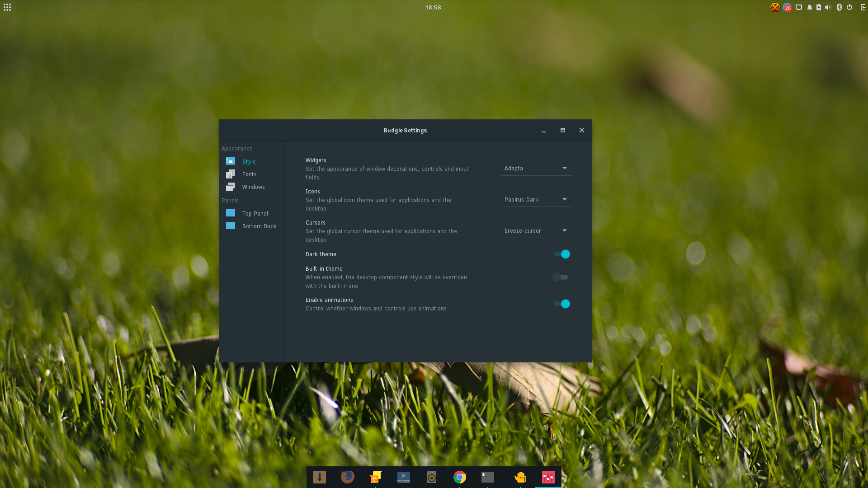Click the orange hexagon tray icon

775,7
